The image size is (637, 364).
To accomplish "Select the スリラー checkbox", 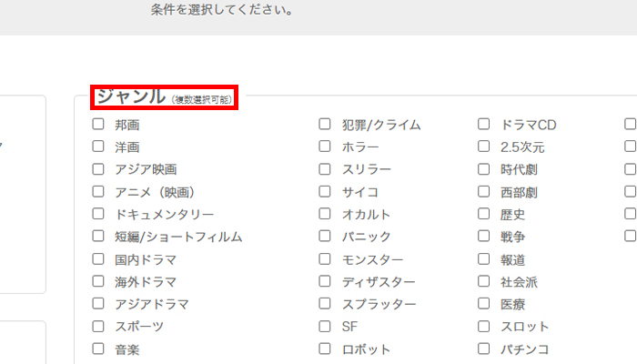I will (x=325, y=168).
